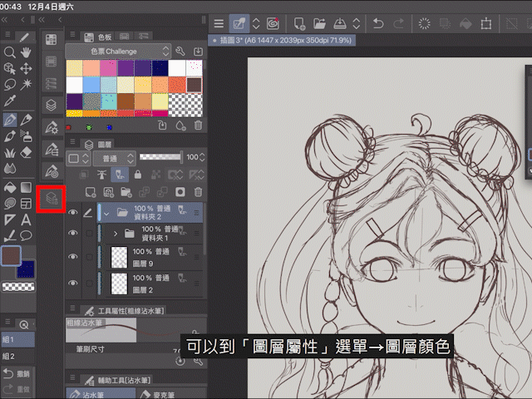Create new raster layer icon
This screenshot has width=532, height=399.
91,192
